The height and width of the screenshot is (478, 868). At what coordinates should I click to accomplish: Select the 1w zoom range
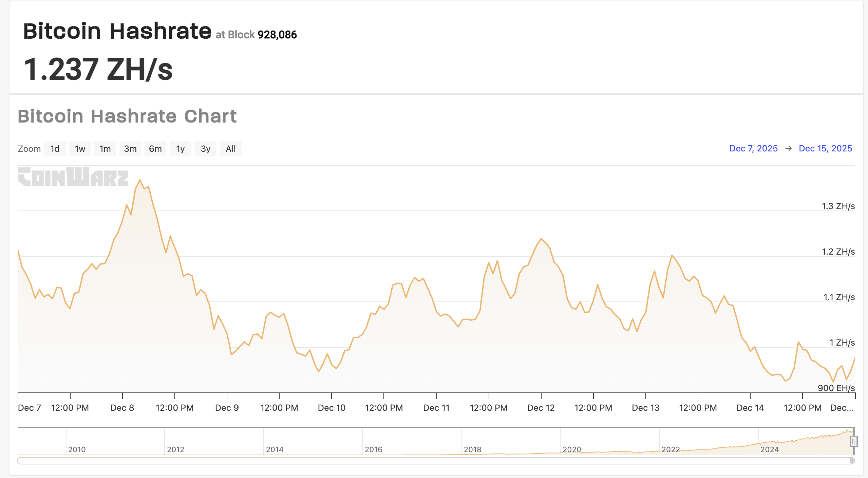(80, 149)
